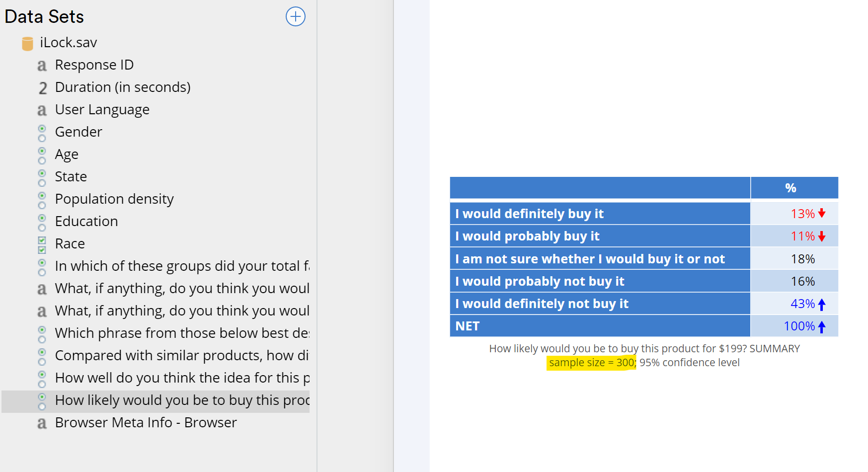This screenshot has width=868, height=472.
Task: Click the NET row label
Action: tap(467, 326)
